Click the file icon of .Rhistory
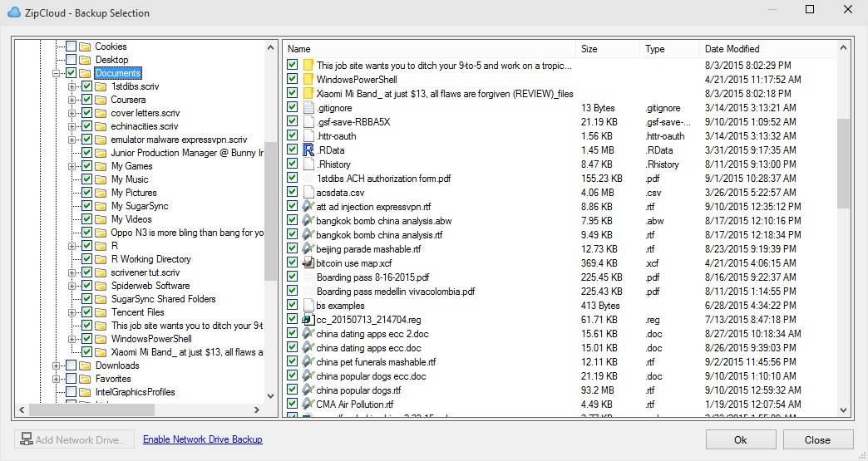 [308, 164]
